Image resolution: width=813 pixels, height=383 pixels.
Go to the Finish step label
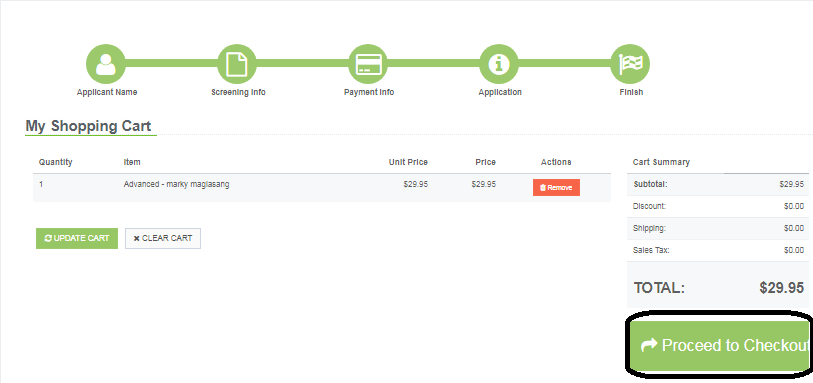point(631,92)
